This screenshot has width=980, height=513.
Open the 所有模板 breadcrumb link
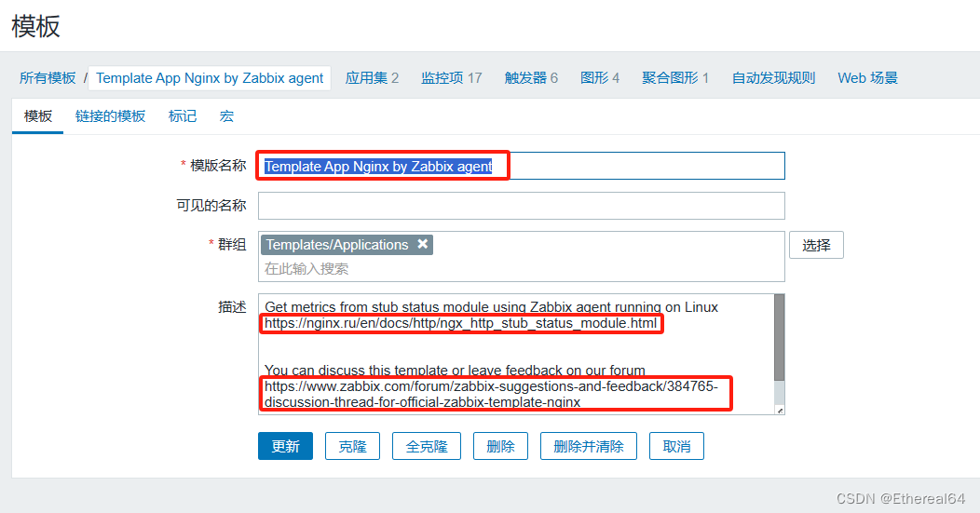click(x=48, y=78)
